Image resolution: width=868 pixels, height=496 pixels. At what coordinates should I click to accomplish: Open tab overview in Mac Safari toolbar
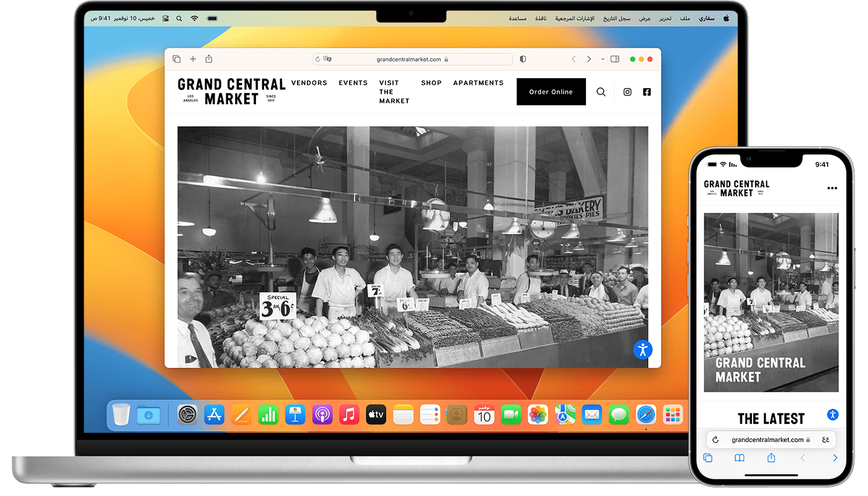coord(177,59)
